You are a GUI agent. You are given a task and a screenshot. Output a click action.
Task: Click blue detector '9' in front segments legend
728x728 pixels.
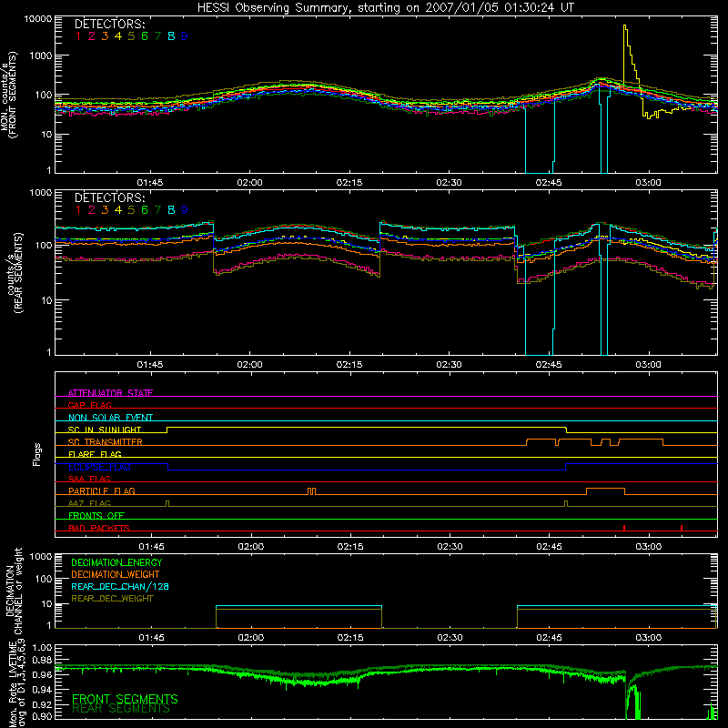185,36
